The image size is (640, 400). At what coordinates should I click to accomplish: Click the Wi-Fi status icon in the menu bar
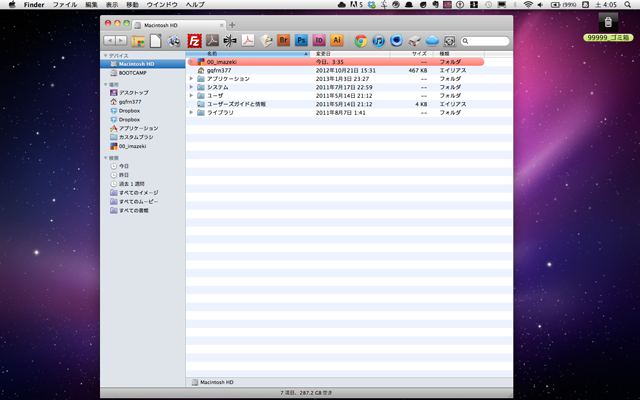tap(527, 5)
